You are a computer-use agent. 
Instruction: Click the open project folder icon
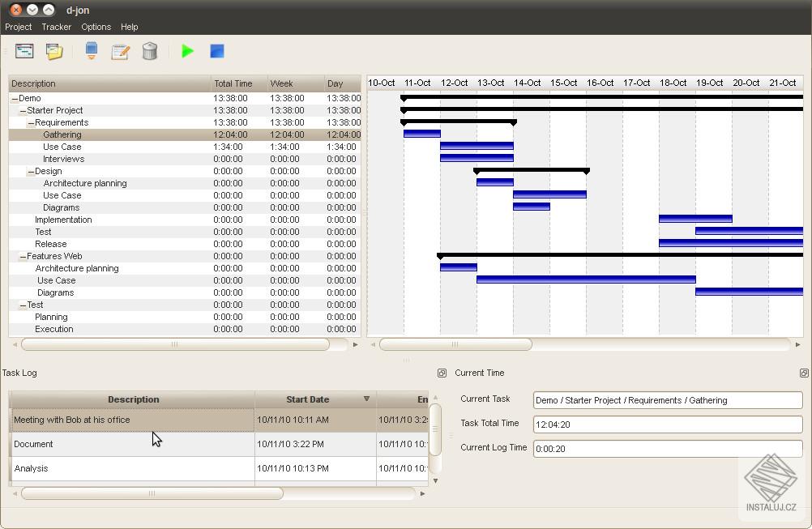pos(53,51)
